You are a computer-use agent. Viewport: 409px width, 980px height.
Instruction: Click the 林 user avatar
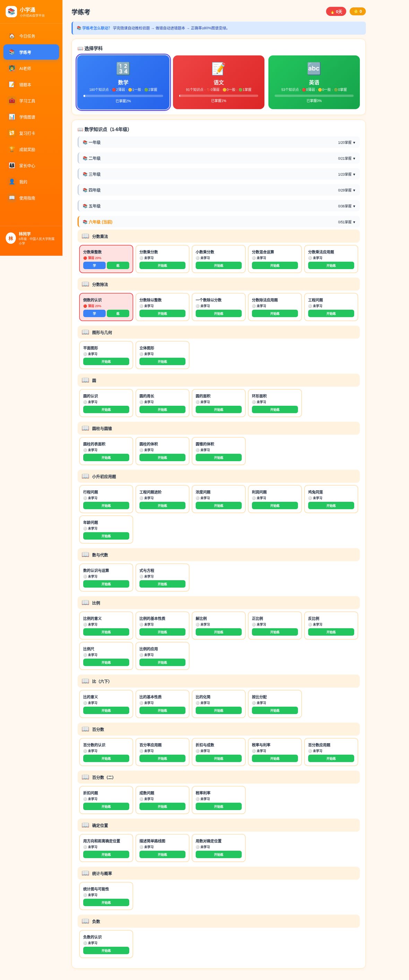pos(11,238)
